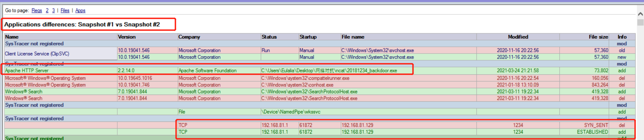Open the Apps page link
Screen dimensions: 644x140
(x=80, y=10)
